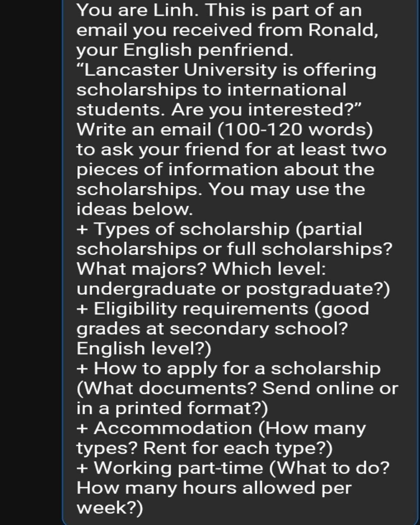Click the line starting "You are Linh"
This screenshot has width=420, height=525.
219,10
